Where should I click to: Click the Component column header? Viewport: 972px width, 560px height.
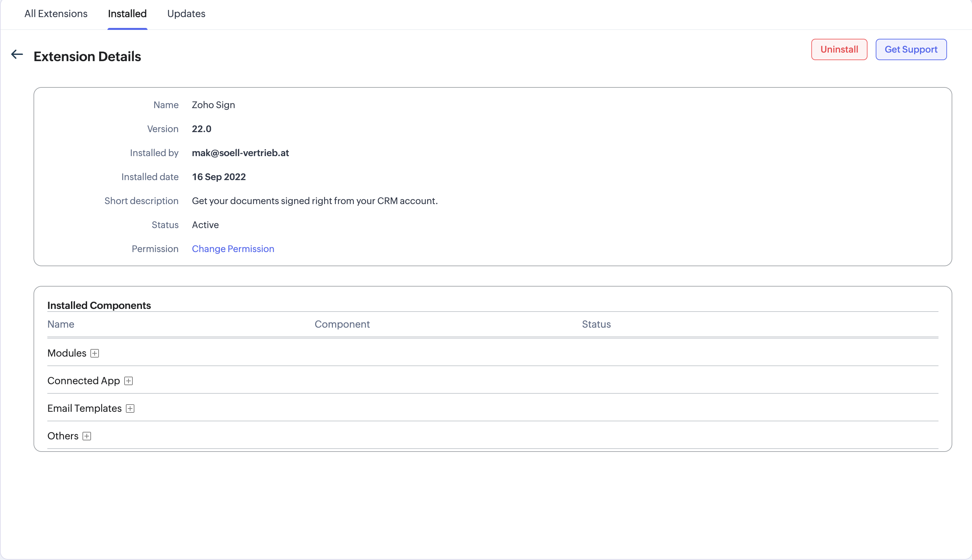(x=342, y=324)
